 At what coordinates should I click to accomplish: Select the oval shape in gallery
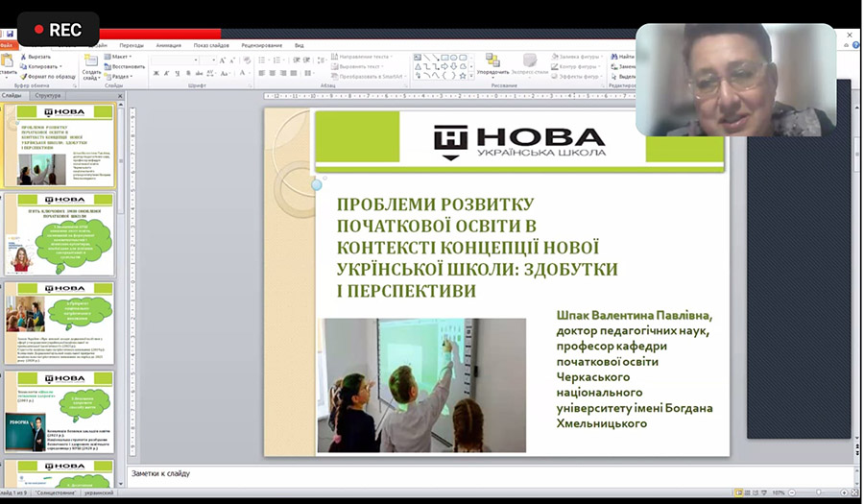click(453, 58)
